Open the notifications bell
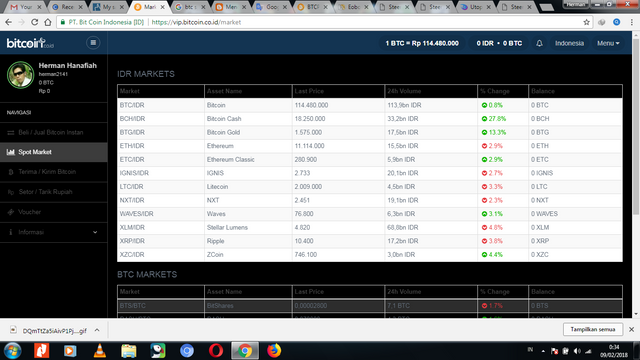Image resolution: width=640 pixels, height=360 pixels. (539, 43)
